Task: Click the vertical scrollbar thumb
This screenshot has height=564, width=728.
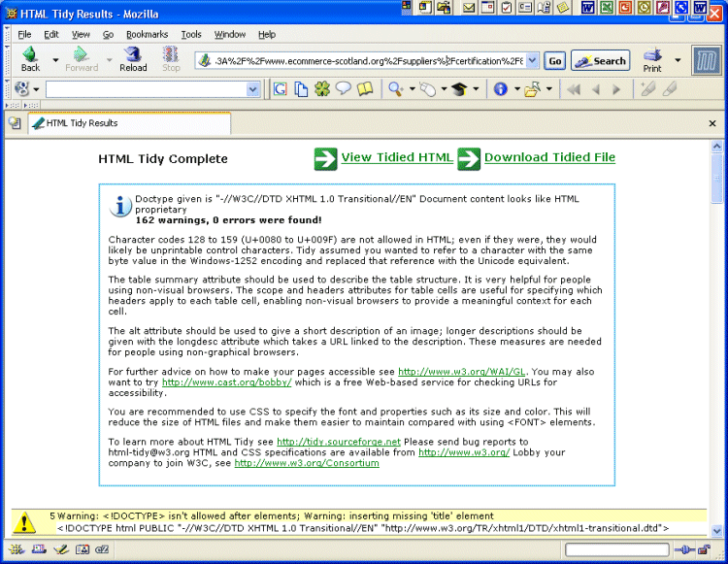Action: (717, 179)
